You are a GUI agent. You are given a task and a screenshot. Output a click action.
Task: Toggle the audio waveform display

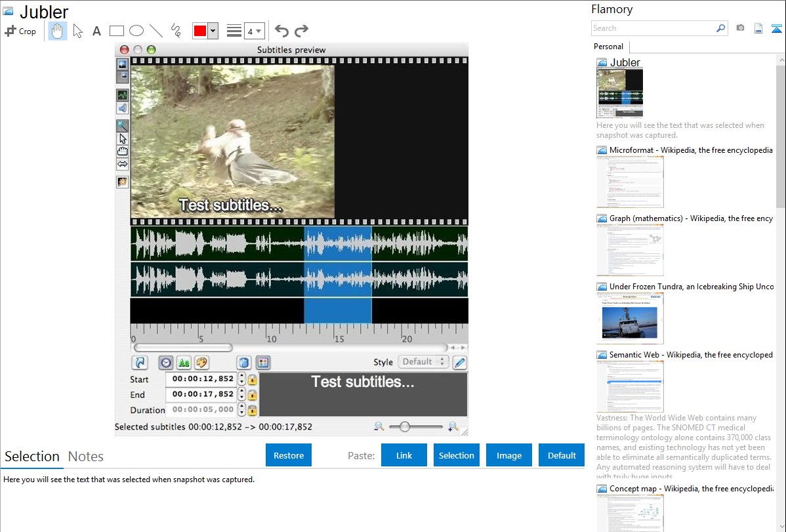tap(122, 94)
